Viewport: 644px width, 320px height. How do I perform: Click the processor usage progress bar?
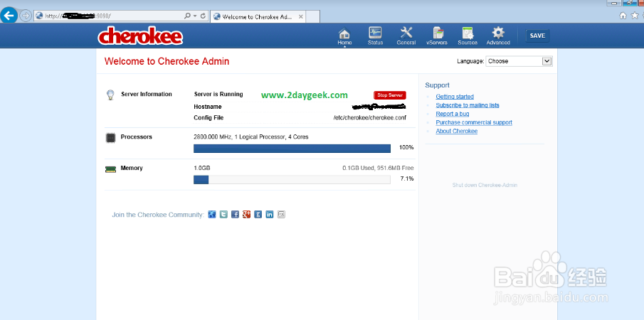click(x=292, y=149)
